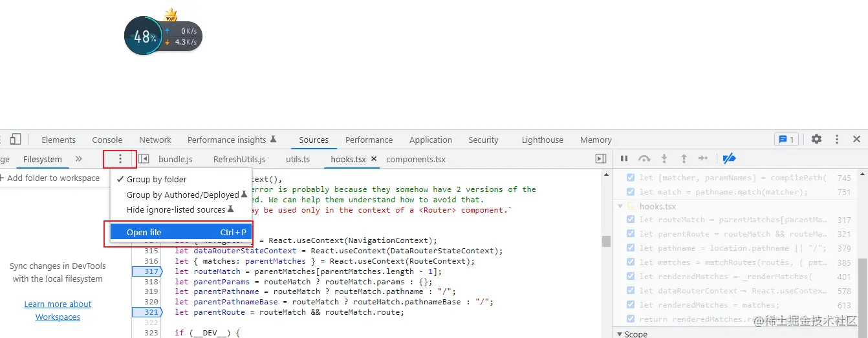This screenshot has width=868, height=338.
Task: Open the Lighthouse tab
Action: [543, 140]
